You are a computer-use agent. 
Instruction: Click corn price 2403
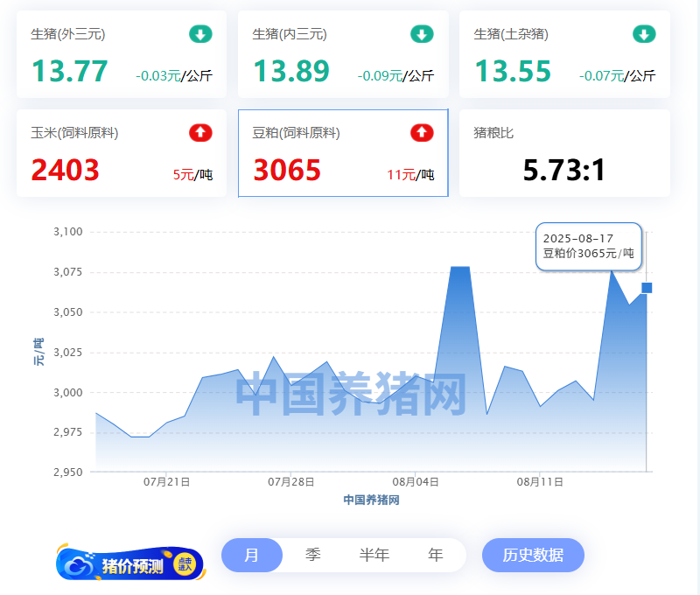click(65, 170)
